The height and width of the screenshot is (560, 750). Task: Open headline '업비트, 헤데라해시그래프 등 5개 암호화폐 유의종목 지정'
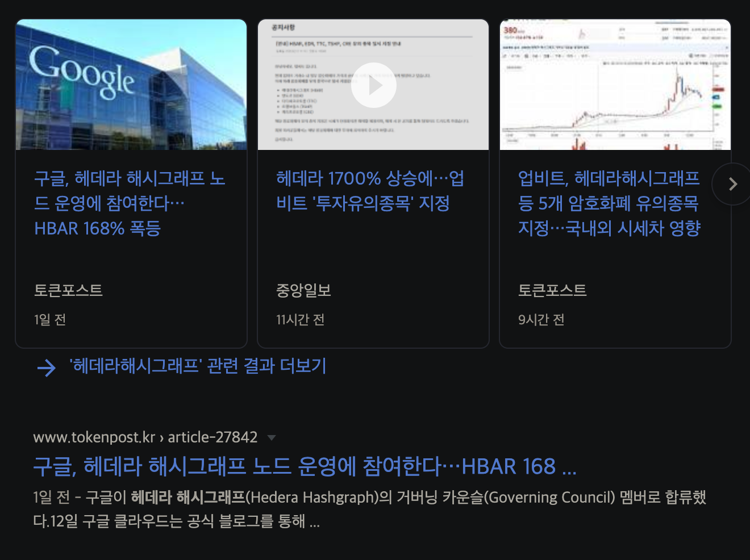coord(609,203)
